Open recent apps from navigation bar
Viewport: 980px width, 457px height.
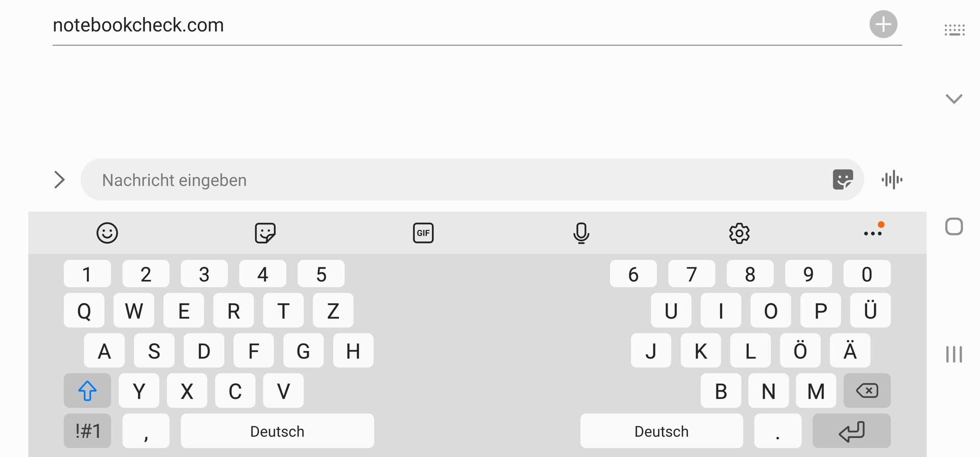(953, 354)
